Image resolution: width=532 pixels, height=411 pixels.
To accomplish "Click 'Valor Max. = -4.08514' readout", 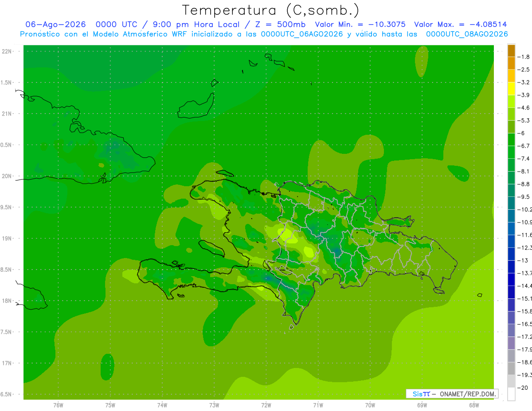I will (461, 24).
